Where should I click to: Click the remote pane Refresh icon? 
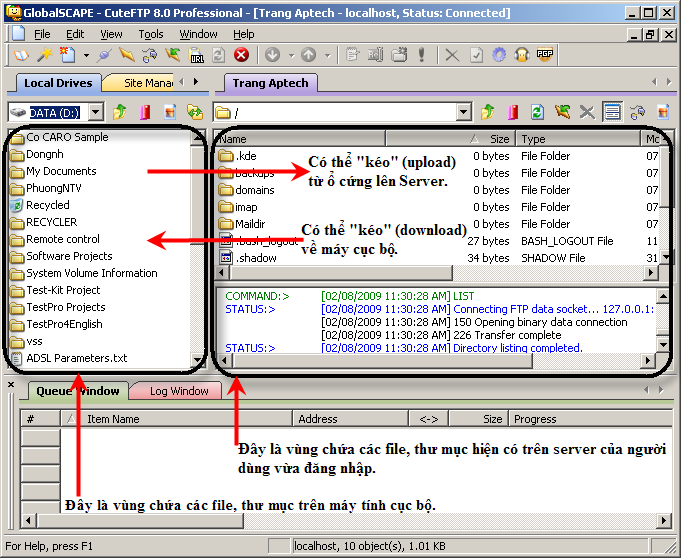tap(537, 112)
